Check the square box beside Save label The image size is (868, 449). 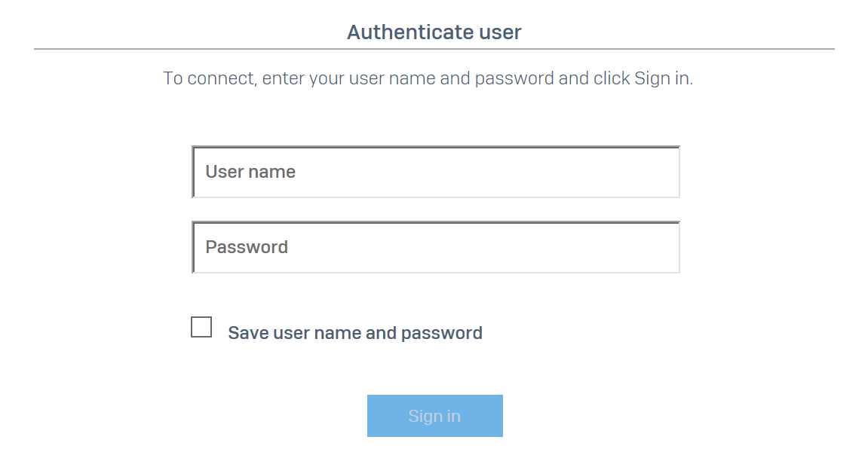click(x=201, y=327)
